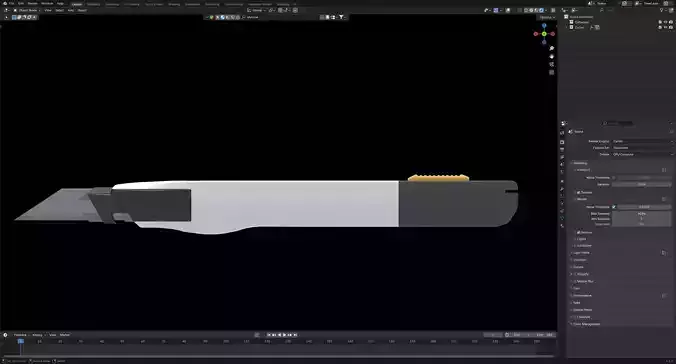Click the Viewport Samples value slider
The width and height of the screenshot is (676, 364).
(642, 184)
